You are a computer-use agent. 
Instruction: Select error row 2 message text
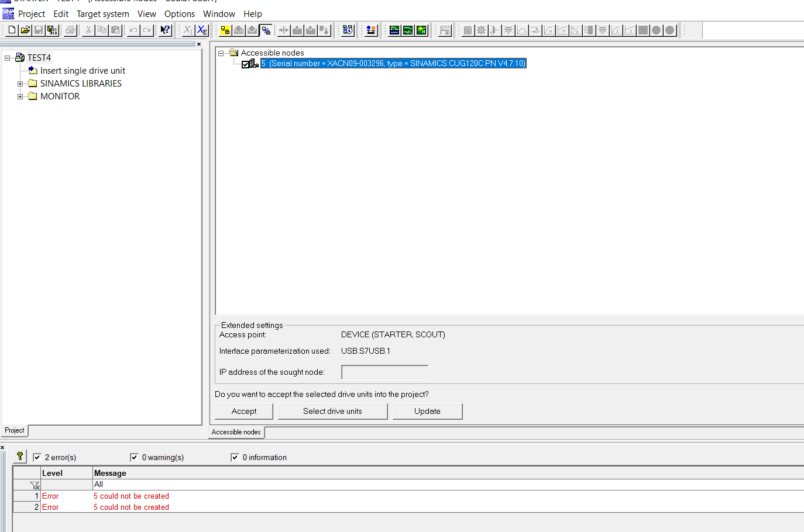[x=131, y=507]
